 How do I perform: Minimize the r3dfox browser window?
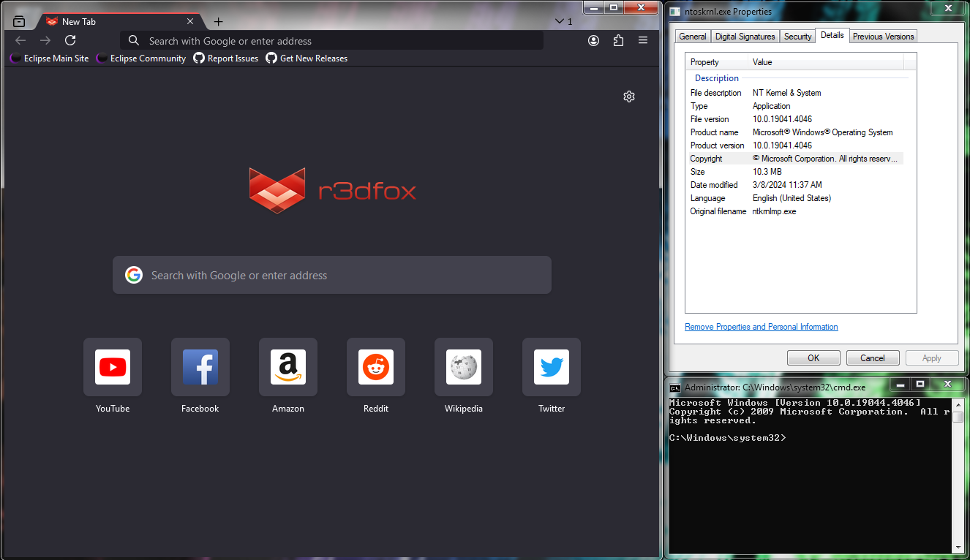pos(594,7)
